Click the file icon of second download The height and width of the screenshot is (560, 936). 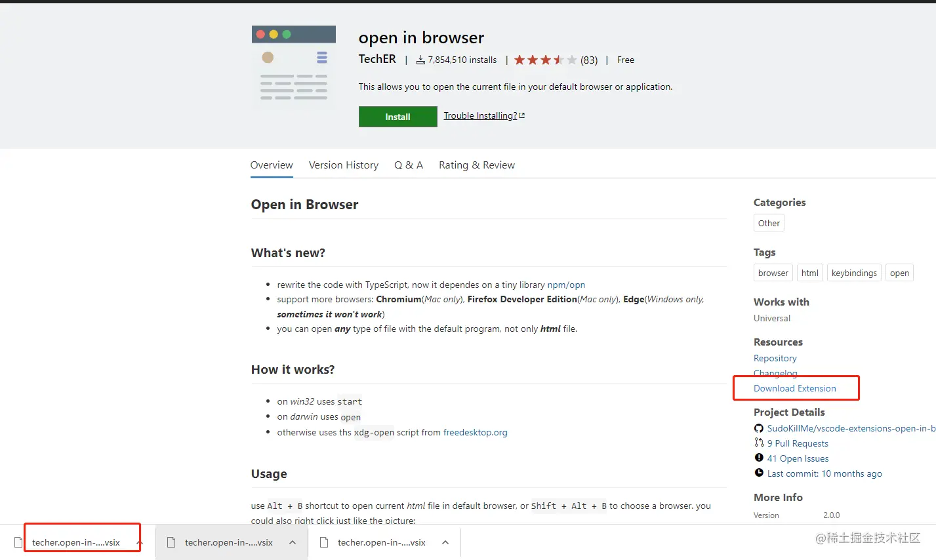(171, 542)
